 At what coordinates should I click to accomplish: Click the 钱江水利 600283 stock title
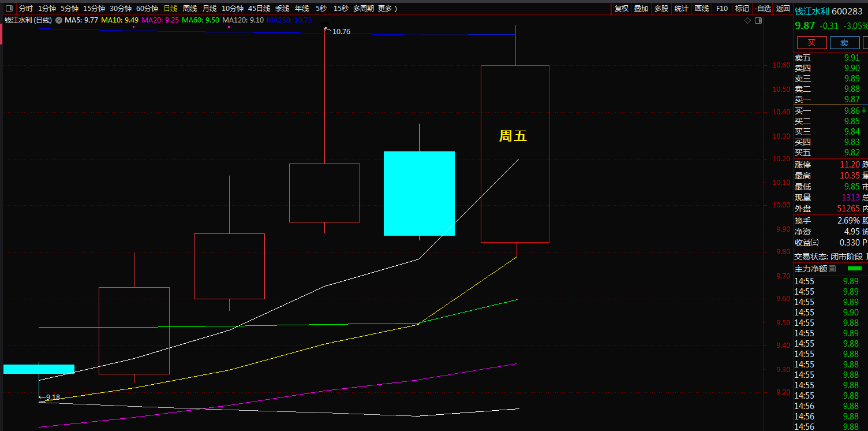coord(828,11)
